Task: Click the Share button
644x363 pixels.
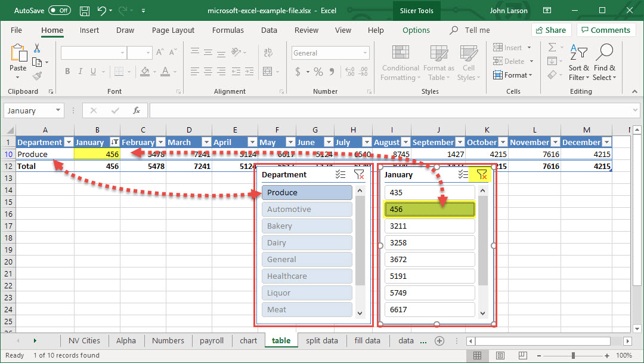Action: (550, 30)
